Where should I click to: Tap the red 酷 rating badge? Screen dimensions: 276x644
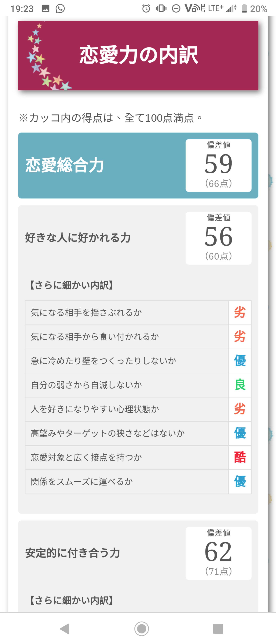pyautogui.click(x=240, y=457)
